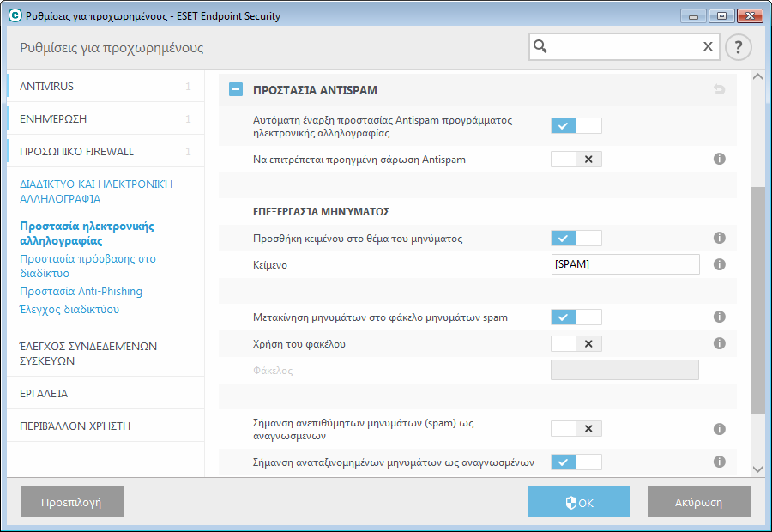Image resolution: width=772 pixels, height=532 pixels.
Task: Click the magnifier search icon
Action: (x=540, y=46)
